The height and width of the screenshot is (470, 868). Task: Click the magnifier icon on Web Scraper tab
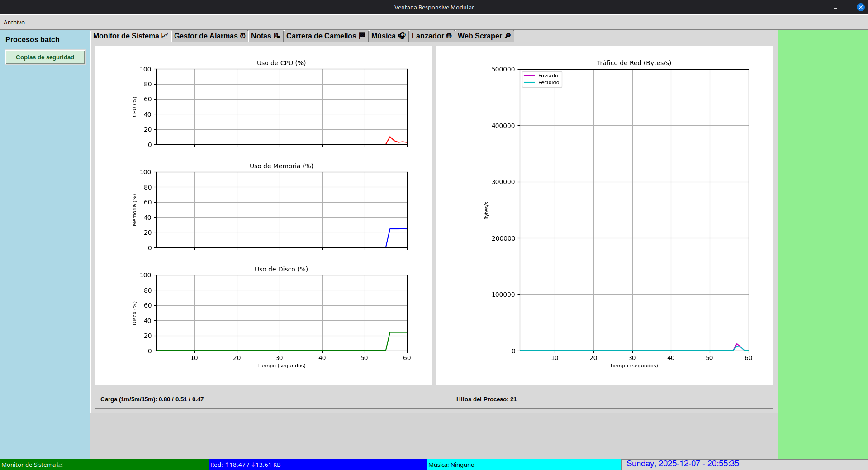click(508, 36)
